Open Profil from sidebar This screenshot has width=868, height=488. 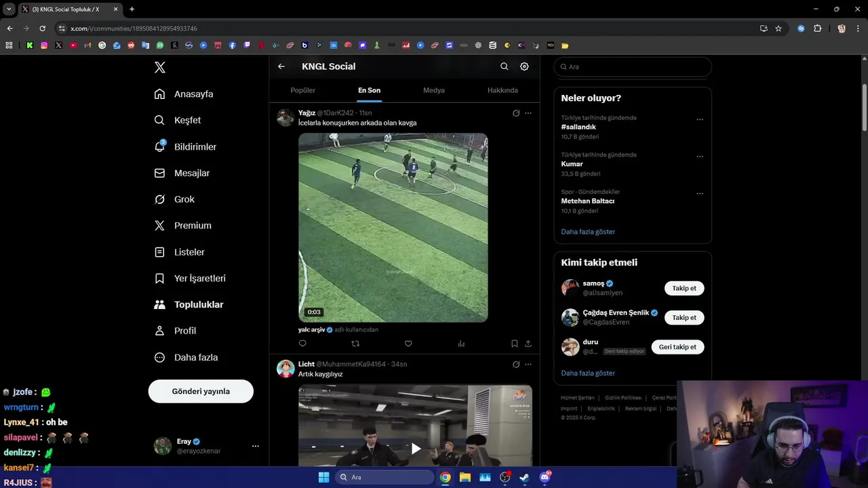click(x=175, y=331)
